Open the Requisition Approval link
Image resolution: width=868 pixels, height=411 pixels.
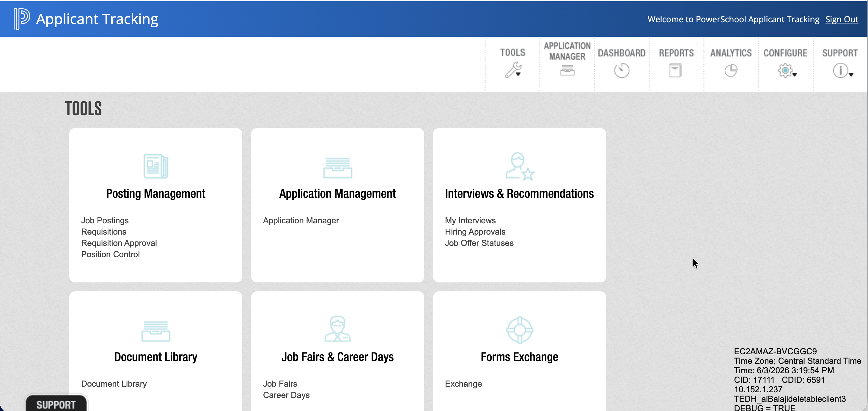pos(119,243)
